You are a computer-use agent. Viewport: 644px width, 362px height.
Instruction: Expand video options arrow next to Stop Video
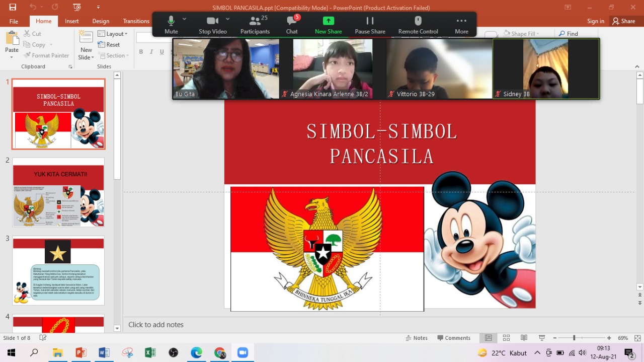(228, 19)
